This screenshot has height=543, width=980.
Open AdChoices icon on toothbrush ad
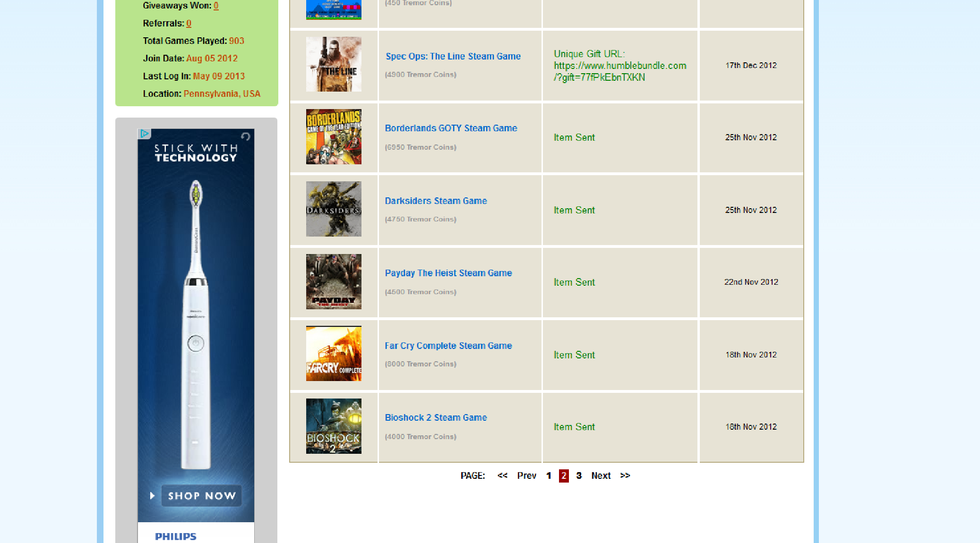click(x=144, y=134)
